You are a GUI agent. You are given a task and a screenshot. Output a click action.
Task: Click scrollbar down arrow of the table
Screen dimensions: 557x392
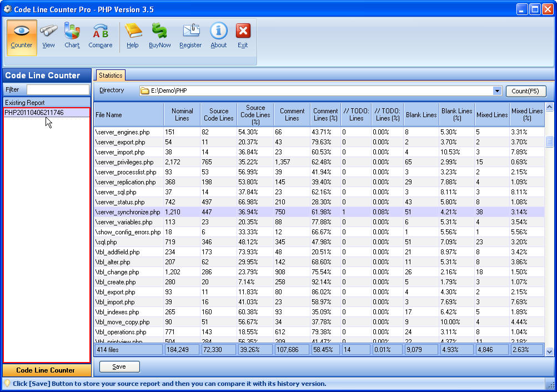click(x=550, y=351)
